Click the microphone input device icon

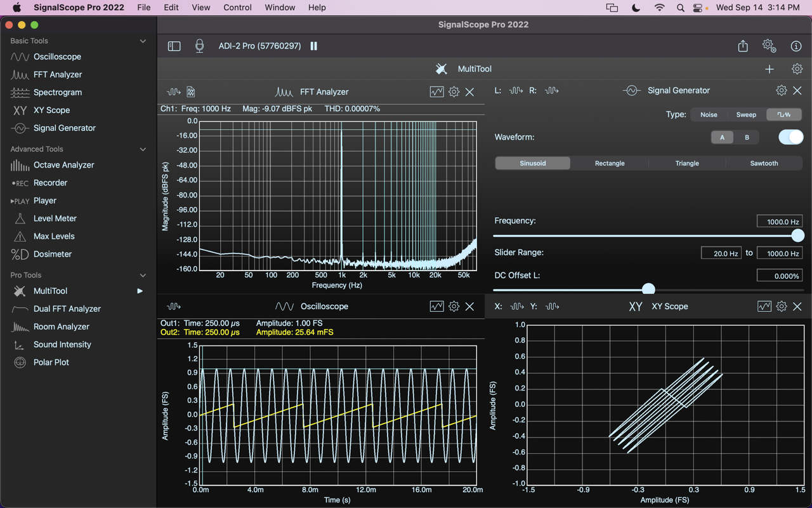point(199,46)
